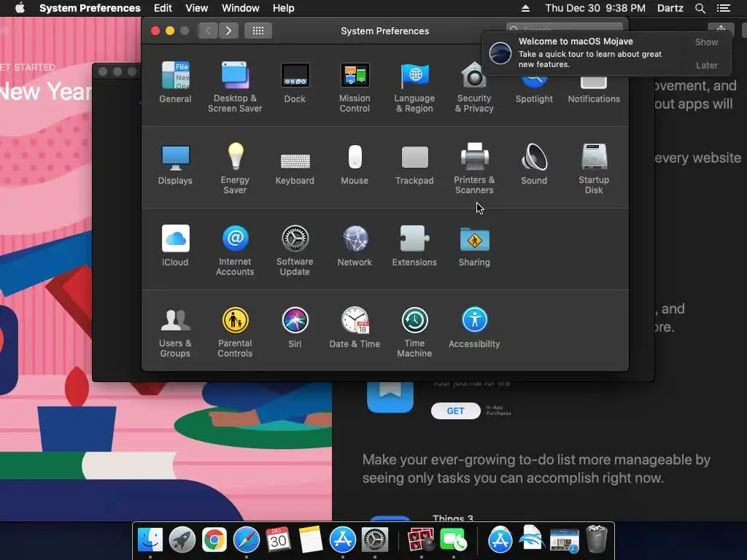747x560 pixels.
Task: Open the Trash in the Dock
Action: pos(597,539)
